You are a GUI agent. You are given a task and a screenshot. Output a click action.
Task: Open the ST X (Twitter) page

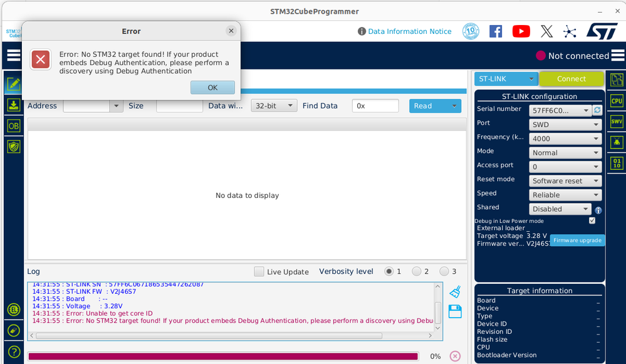[x=546, y=31]
